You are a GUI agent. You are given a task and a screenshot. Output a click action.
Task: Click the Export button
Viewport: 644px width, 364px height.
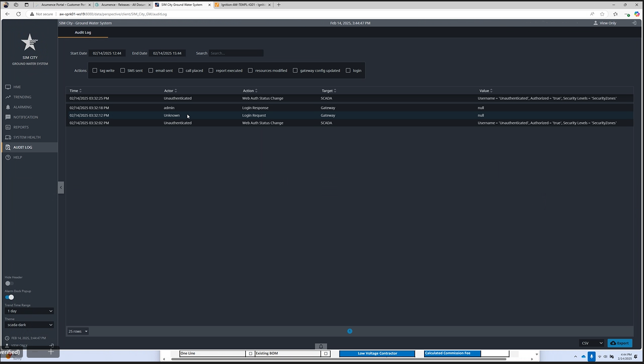(x=620, y=343)
